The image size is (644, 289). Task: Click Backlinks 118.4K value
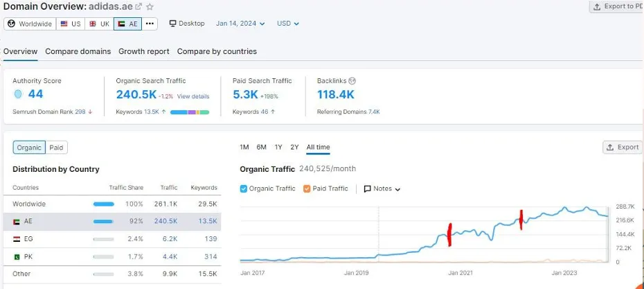(x=336, y=94)
